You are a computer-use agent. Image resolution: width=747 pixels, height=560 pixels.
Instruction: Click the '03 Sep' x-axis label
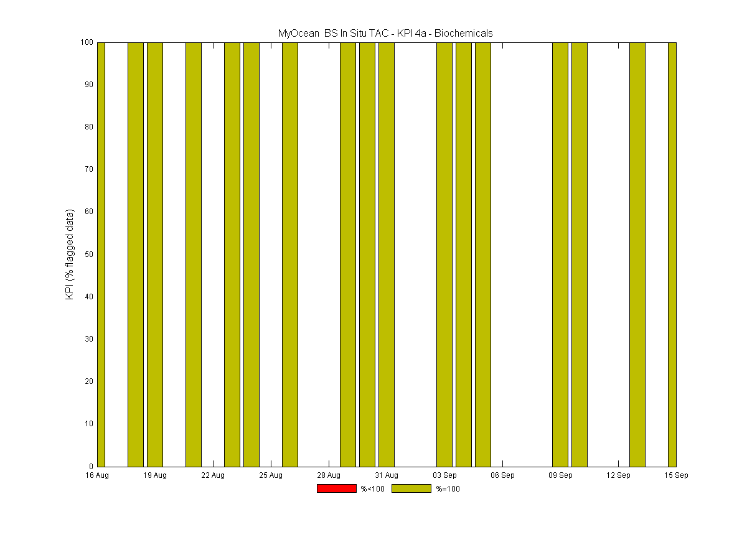[444, 476]
